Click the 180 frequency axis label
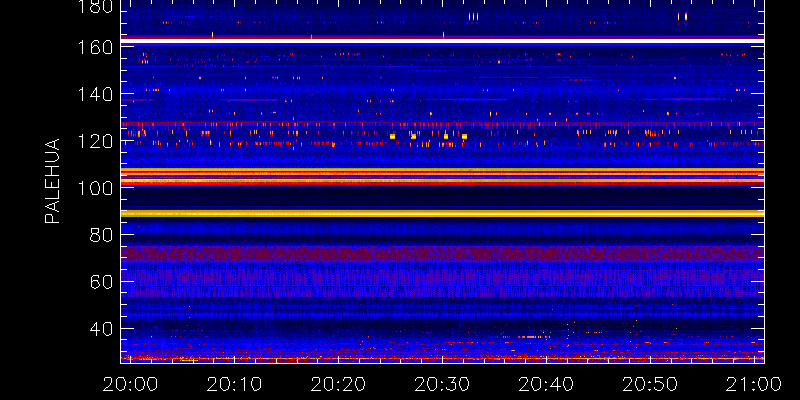The width and height of the screenshot is (800, 400). click(95, 6)
